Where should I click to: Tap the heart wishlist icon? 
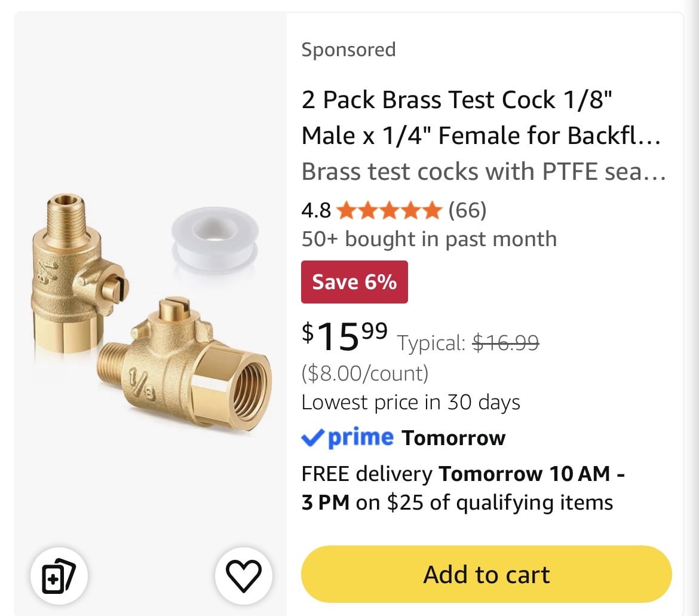click(x=243, y=575)
